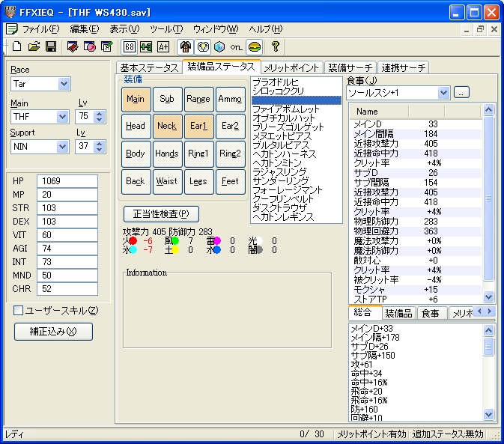The width and height of the screenshot is (504, 444).
Task: Click the armor equipment toolbar icon
Action: pos(186,47)
